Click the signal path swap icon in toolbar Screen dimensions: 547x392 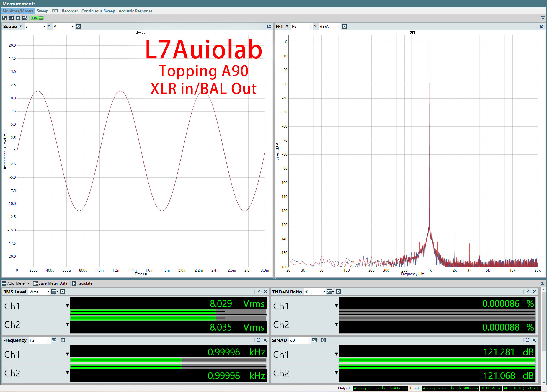4,18
